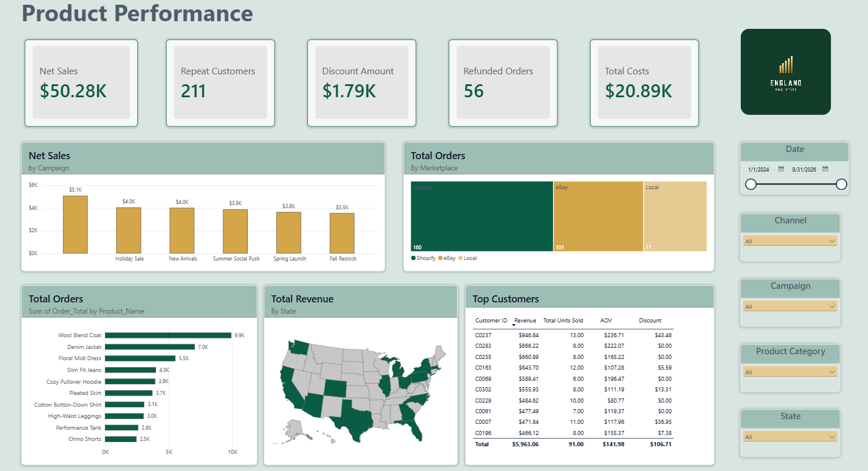
Task: Click the Refunded Orders KPI card
Action: pos(503,83)
